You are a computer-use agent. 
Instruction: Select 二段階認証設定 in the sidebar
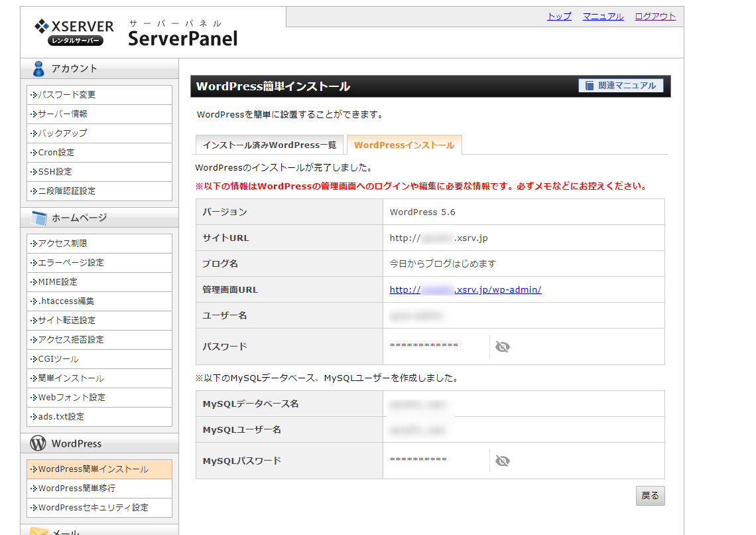(x=99, y=191)
